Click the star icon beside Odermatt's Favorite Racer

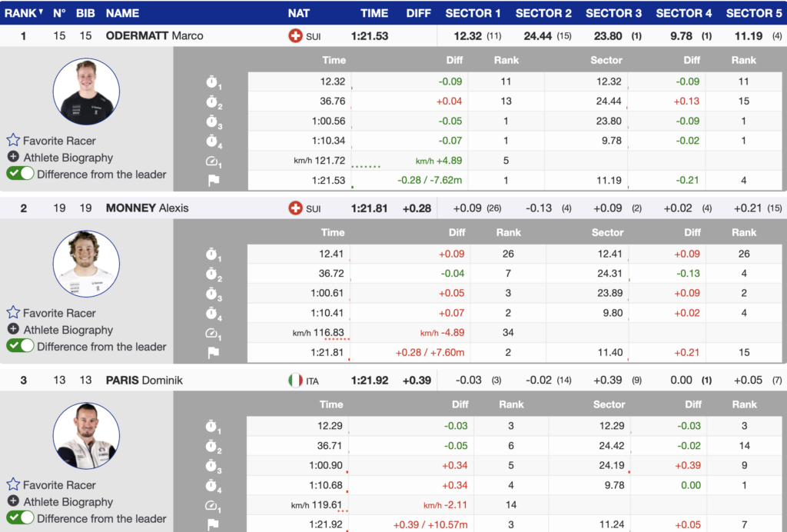pyautogui.click(x=13, y=141)
